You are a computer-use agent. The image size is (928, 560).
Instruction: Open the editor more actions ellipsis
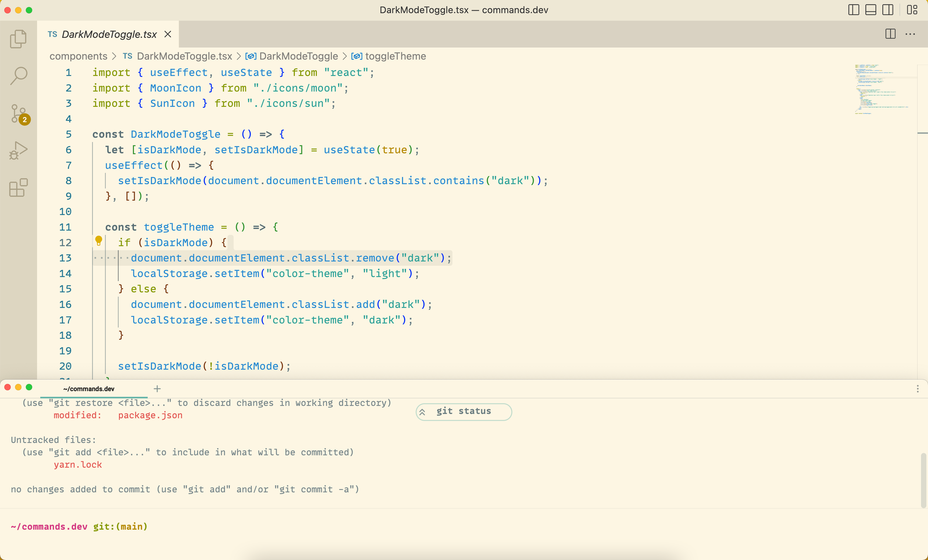(910, 34)
